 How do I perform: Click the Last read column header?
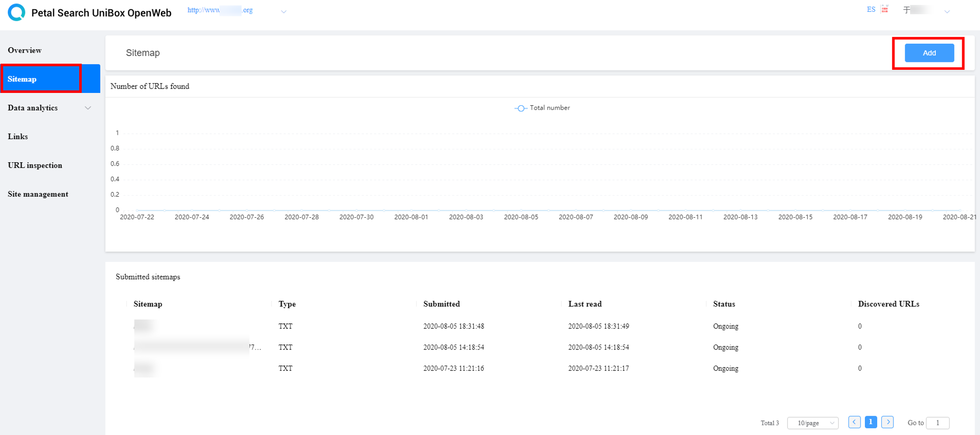(x=584, y=304)
